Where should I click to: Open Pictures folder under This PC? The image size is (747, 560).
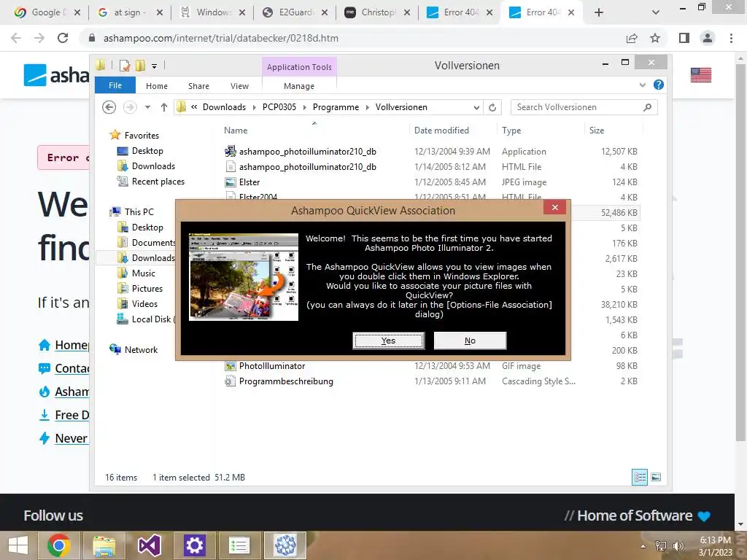[147, 288]
